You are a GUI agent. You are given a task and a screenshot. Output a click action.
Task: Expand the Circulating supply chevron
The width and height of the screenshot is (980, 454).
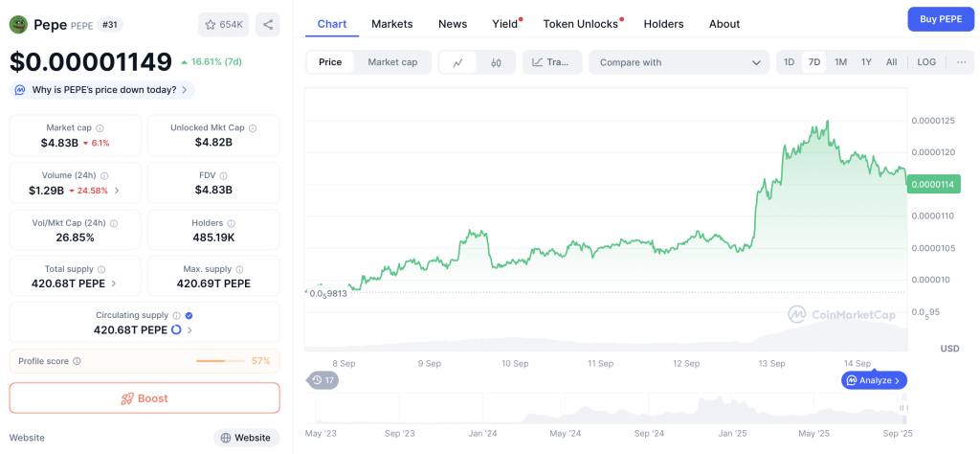190,330
